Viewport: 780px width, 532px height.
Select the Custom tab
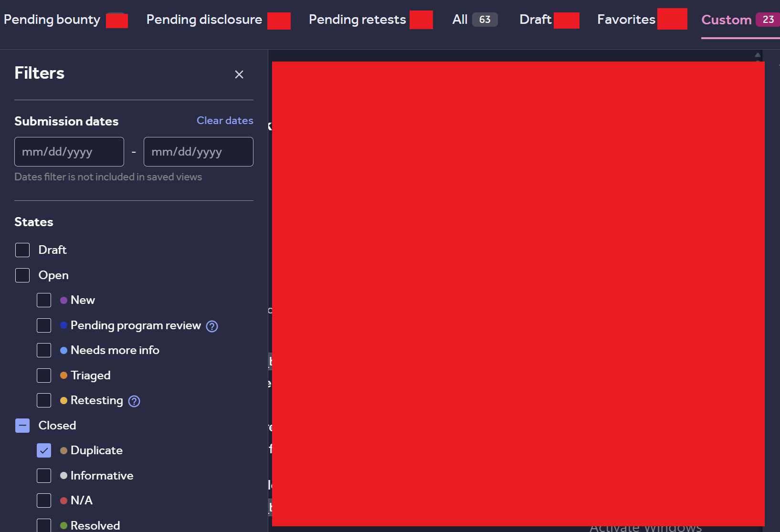tap(740, 20)
